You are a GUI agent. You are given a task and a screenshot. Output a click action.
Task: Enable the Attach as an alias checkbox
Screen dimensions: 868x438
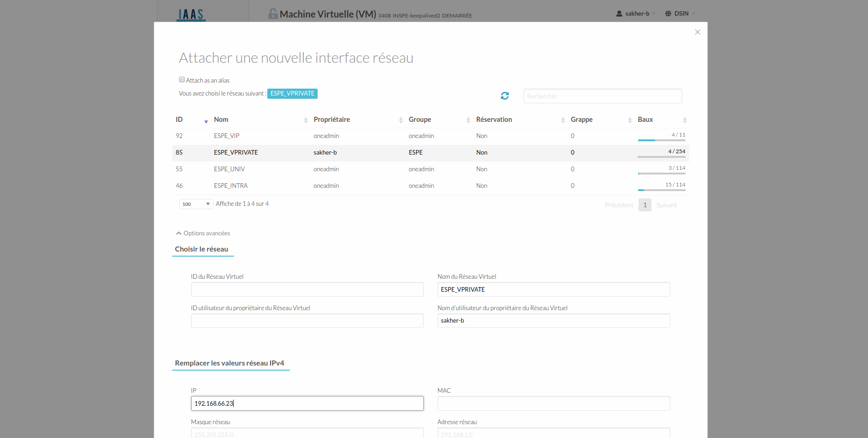point(182,80)
